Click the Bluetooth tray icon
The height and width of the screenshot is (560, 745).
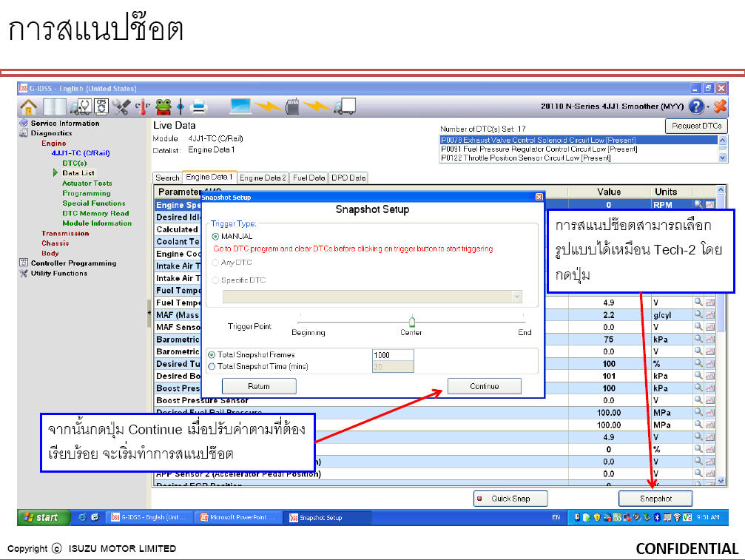tap(657, 517)
